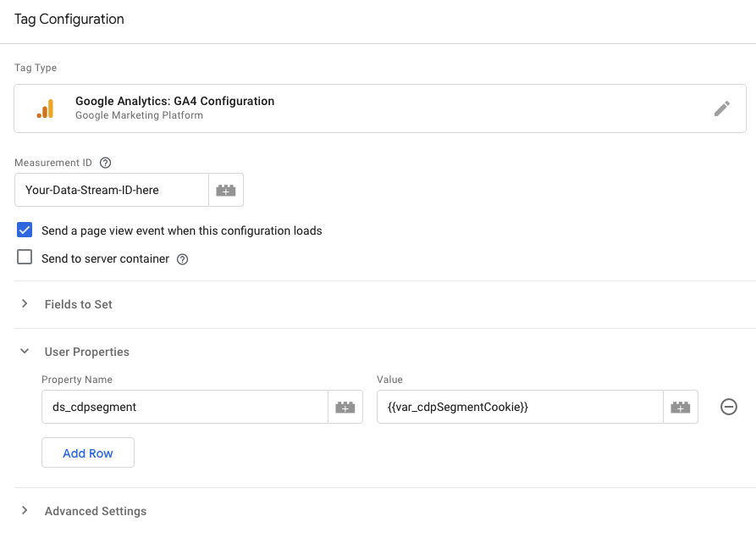756x533 pixels.
Task: Enable Send to server container checkbox
Action: click(x=25, y=257)
